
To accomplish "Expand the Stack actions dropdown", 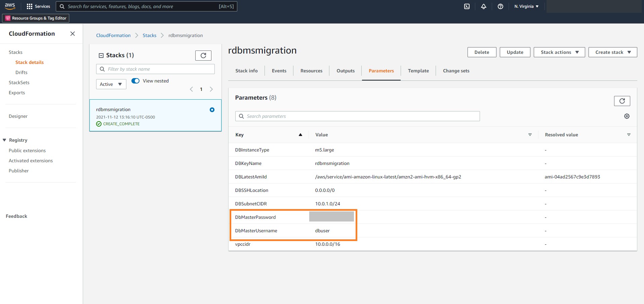I will 559,52.
